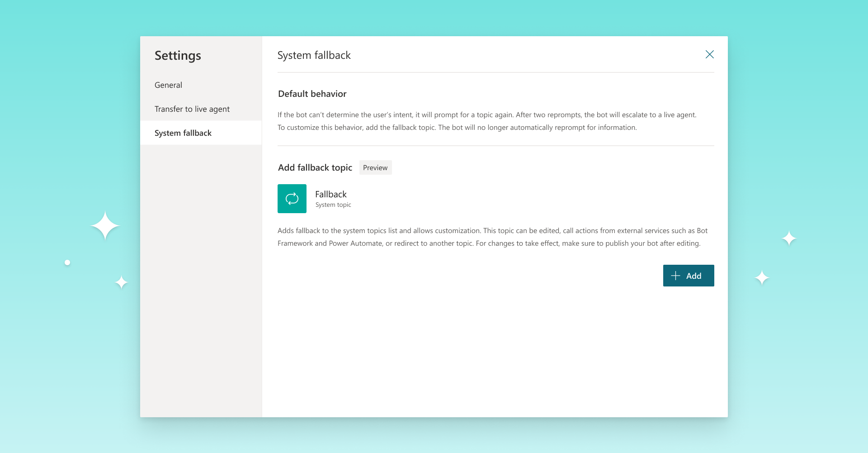Click the Add fallback topic heading
868x453 pixels.
click(x=315, y=167)
